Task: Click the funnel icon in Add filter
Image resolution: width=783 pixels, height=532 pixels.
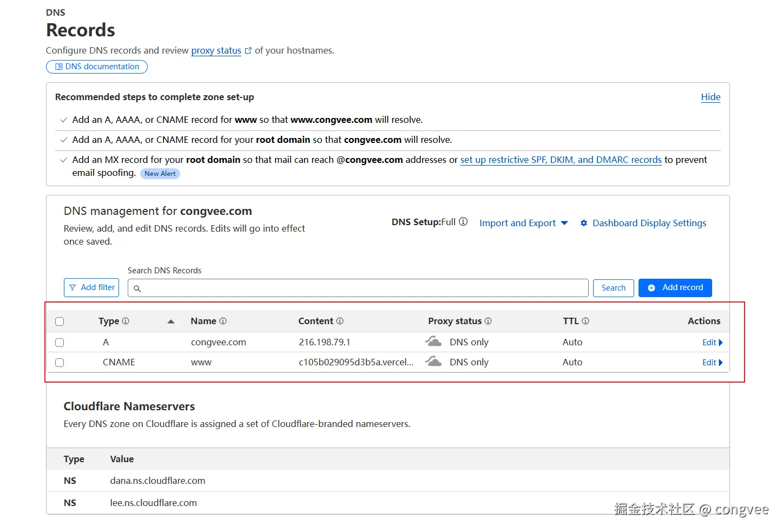Action: [73, 288]
